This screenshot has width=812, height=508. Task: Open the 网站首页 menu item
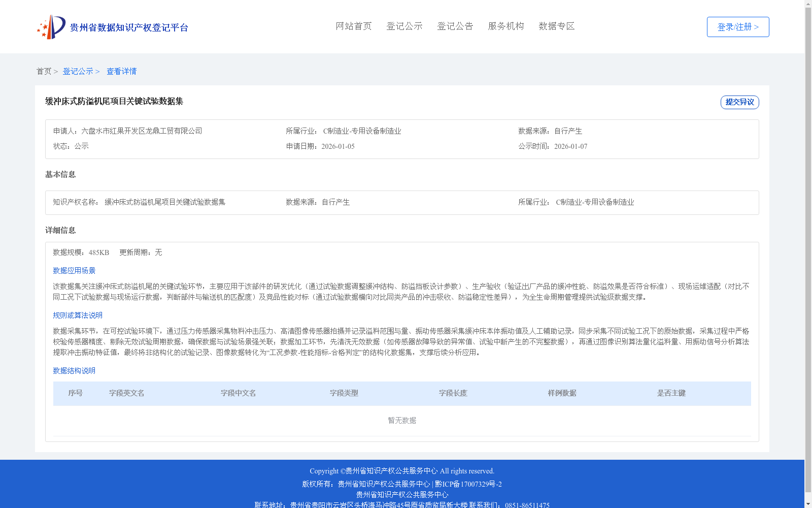click(x=354, y=26)
